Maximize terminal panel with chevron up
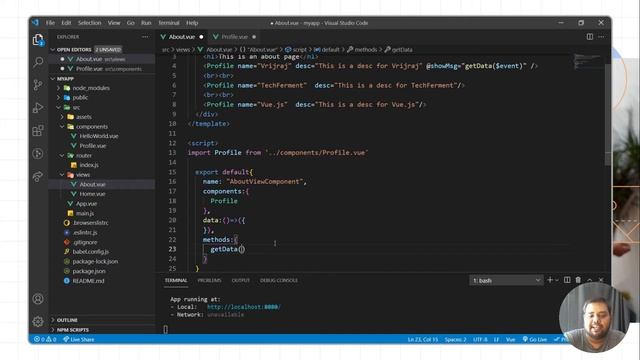Image resolution: width=640 pixels, height=360 pixels. [x=589, y=280]
